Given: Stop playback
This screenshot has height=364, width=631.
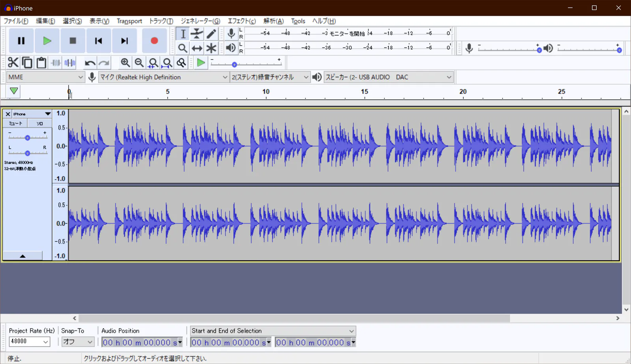Looking at the screenshot, I should (73, 41).
